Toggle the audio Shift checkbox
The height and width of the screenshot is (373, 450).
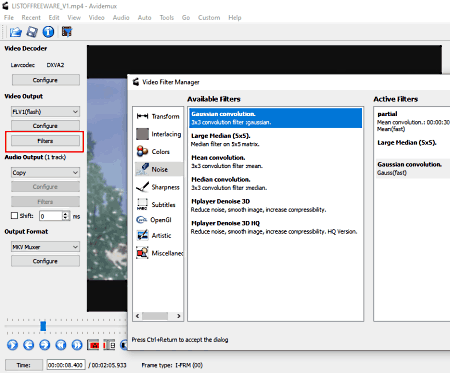[x=14, y=216]
